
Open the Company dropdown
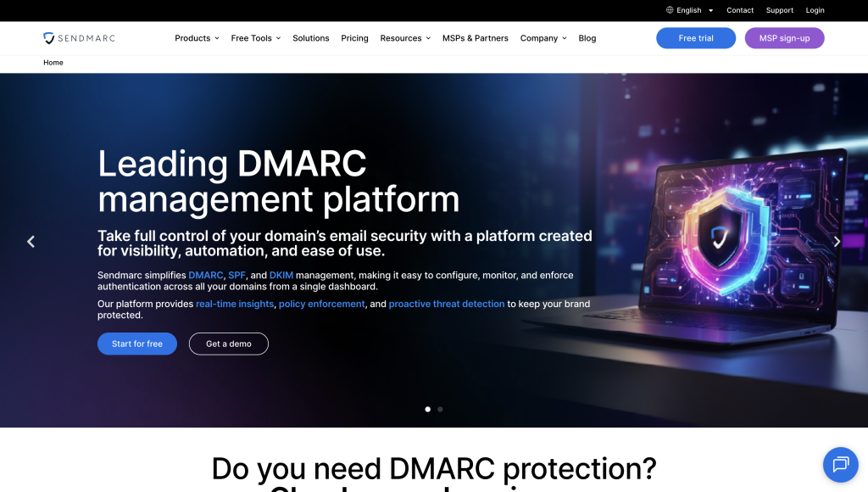pos(543,38)
